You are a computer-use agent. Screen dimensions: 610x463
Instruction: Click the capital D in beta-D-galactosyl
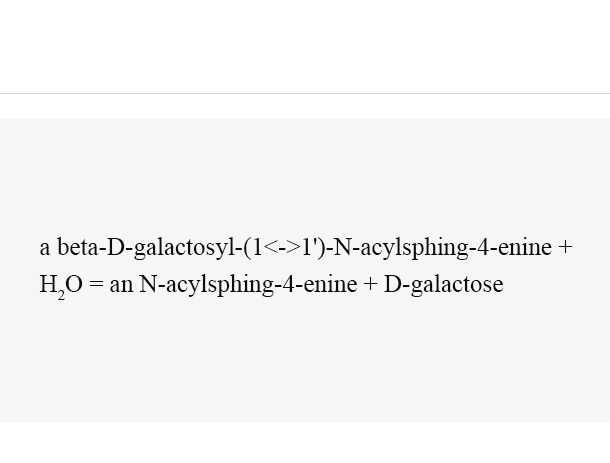pyautogui.click(x=115, y=247)
